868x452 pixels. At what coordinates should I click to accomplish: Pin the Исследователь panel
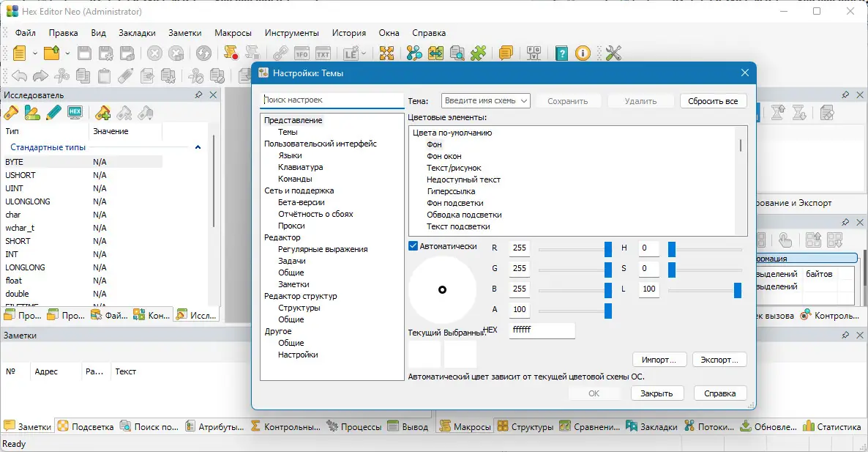click(199, 95)
